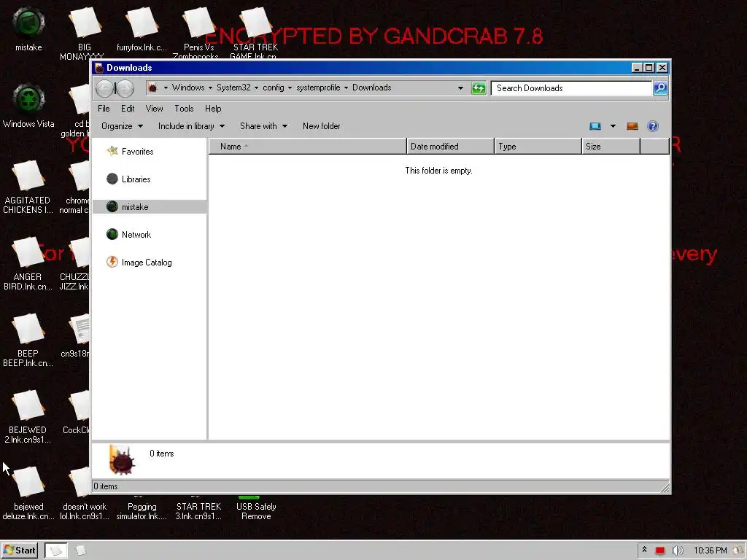Select the AGGITATED CHICKENS desktop file
Image resolution: width=747 pixels, height=560 pixels.
(28, 187)
